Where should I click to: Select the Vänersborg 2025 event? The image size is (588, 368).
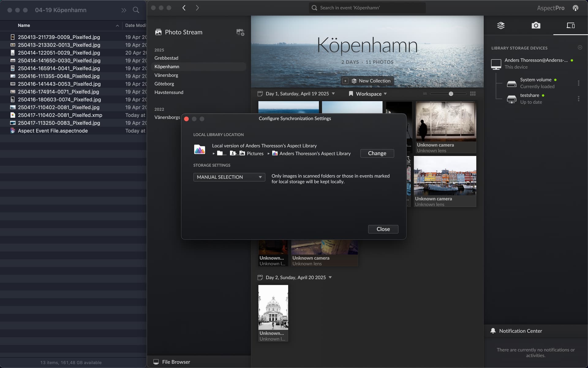pos(166,75)
